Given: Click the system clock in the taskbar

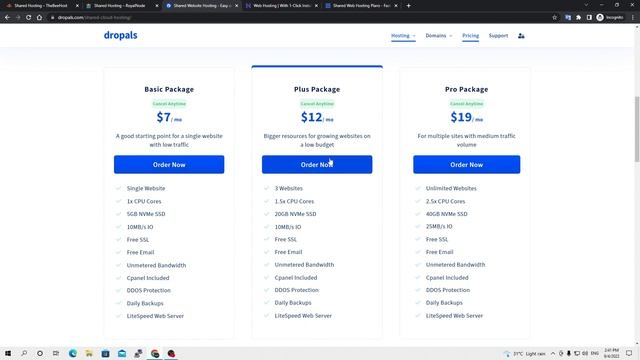Looking at the screenshot, I should coord(611,353).
